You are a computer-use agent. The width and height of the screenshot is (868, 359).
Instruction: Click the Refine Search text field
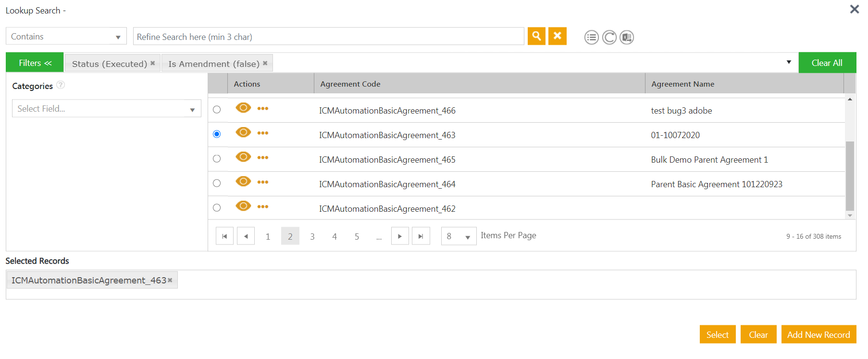pos(328,37)
